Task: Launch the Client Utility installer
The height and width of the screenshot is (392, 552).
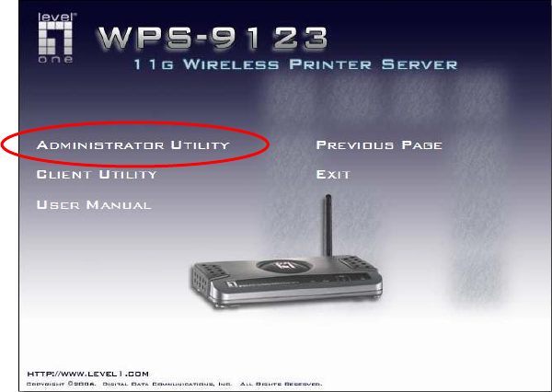Action: [x=97, y=174]
